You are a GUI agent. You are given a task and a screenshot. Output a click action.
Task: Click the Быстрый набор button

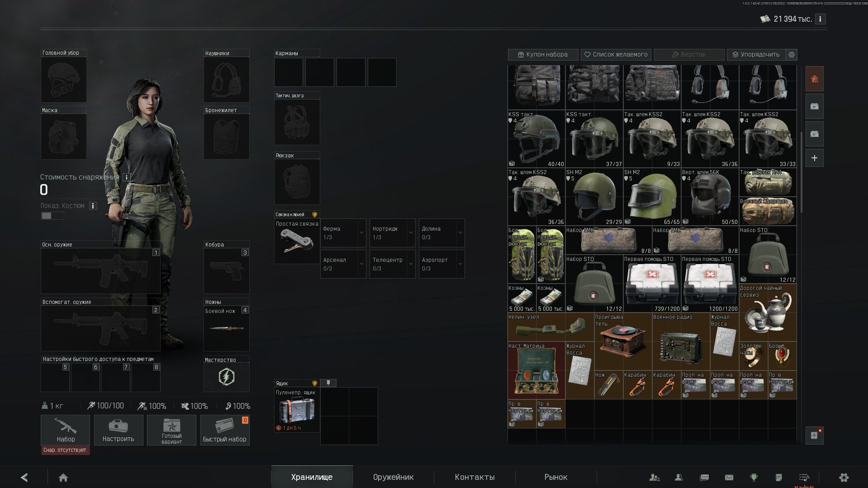225,430
